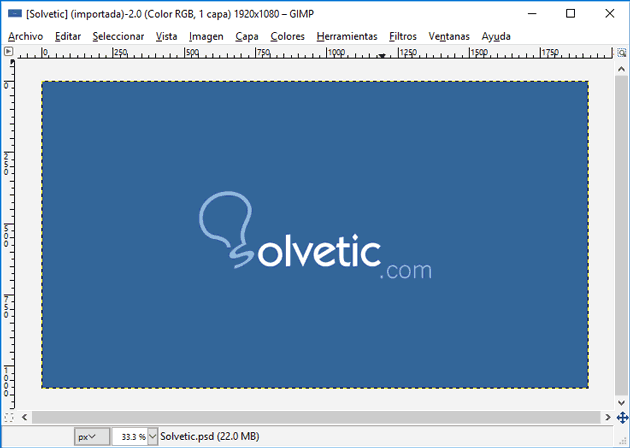Open the Vista menu

[166, 37]
